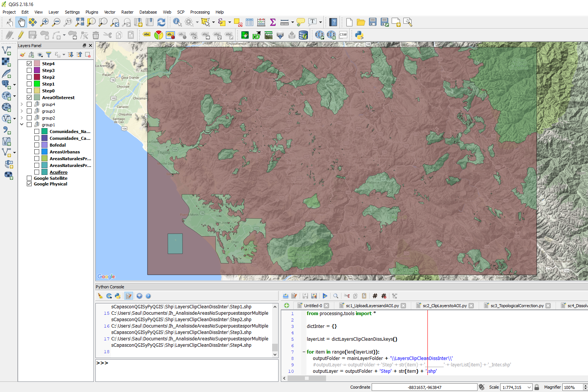The width and height of the screenshot is (588, 392).
Task: Disable Google Physical basemap
Action: click(29, 184)
